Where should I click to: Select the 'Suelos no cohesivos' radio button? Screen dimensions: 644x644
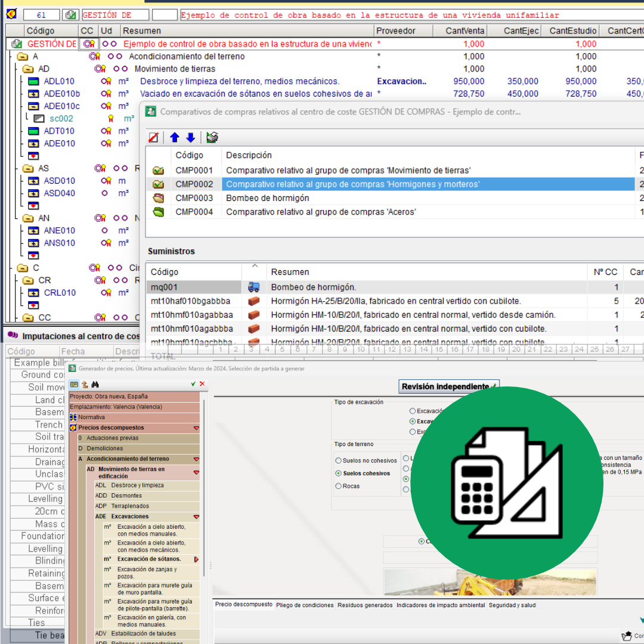click(x=339, y=460)
